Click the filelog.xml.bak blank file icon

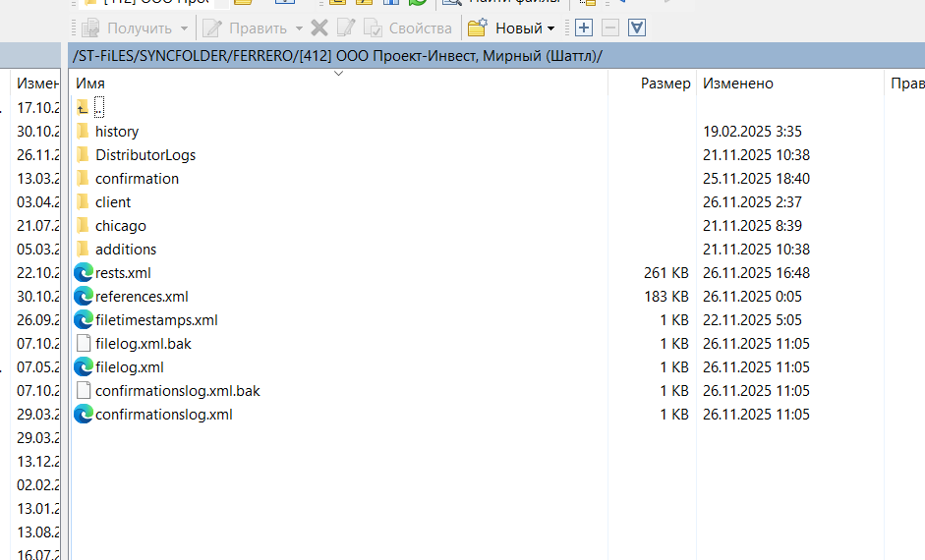[84, 343]
